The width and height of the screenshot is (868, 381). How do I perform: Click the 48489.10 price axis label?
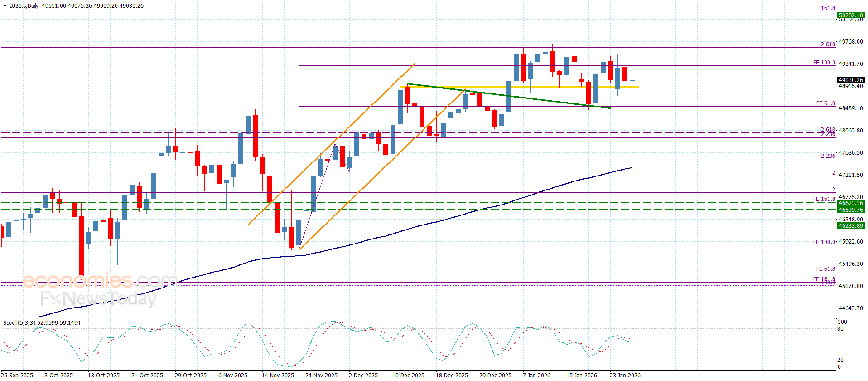pyautogui.click(x=851, y=108)
